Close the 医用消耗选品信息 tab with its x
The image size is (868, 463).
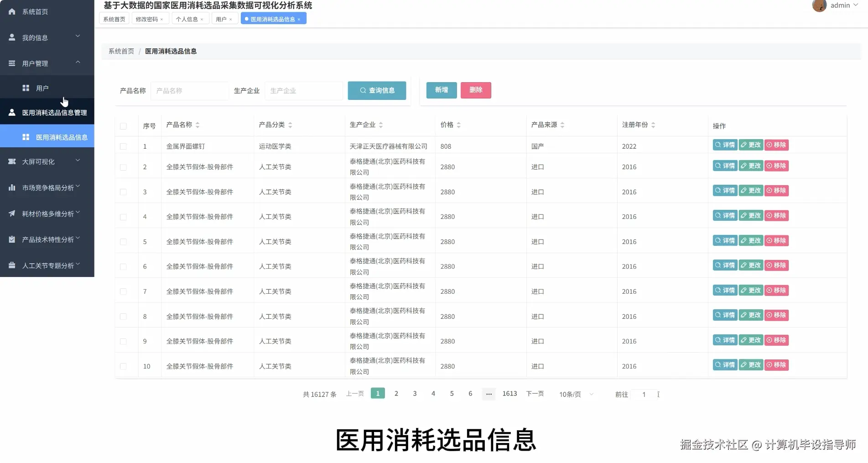299,19
